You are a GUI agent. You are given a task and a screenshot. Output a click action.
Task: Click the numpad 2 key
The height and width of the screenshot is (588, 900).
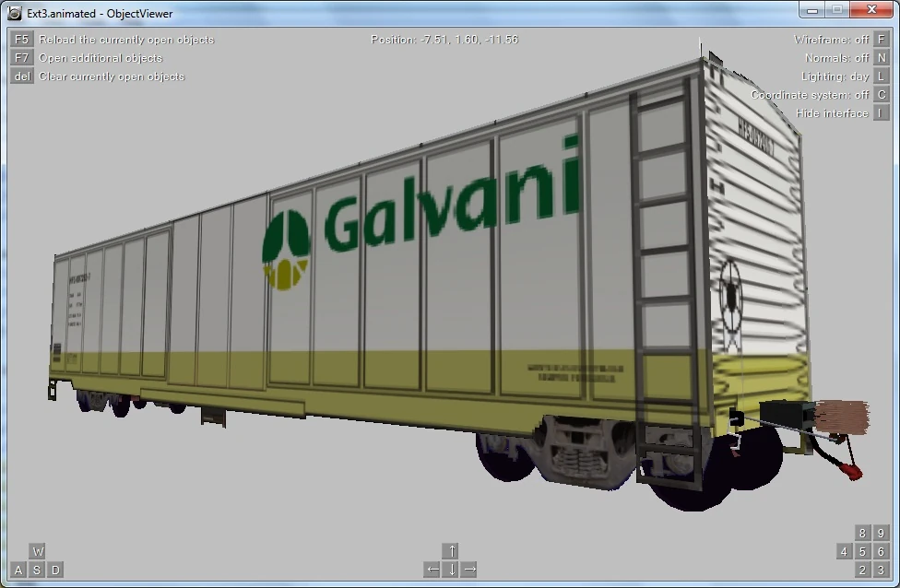862,570
